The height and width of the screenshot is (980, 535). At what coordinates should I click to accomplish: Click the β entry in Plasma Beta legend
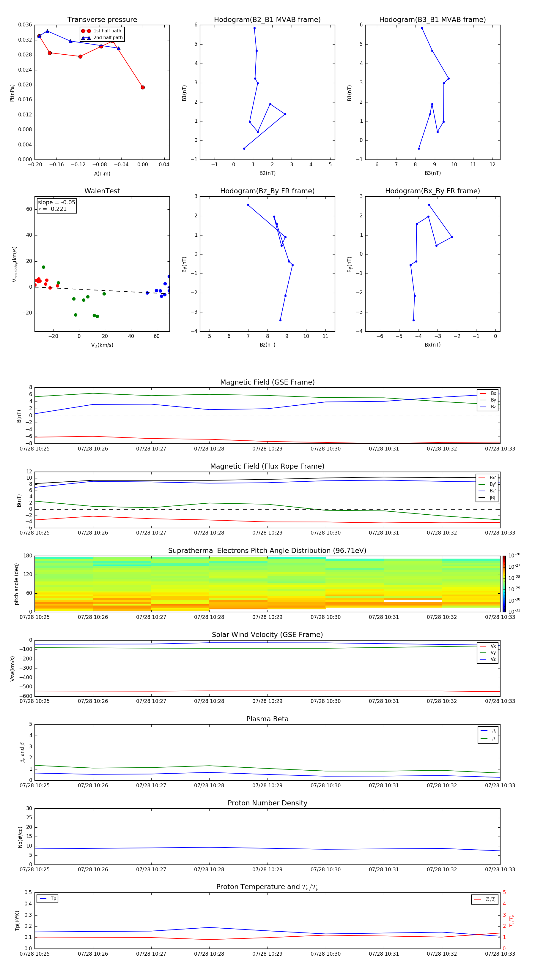(488, 739)
